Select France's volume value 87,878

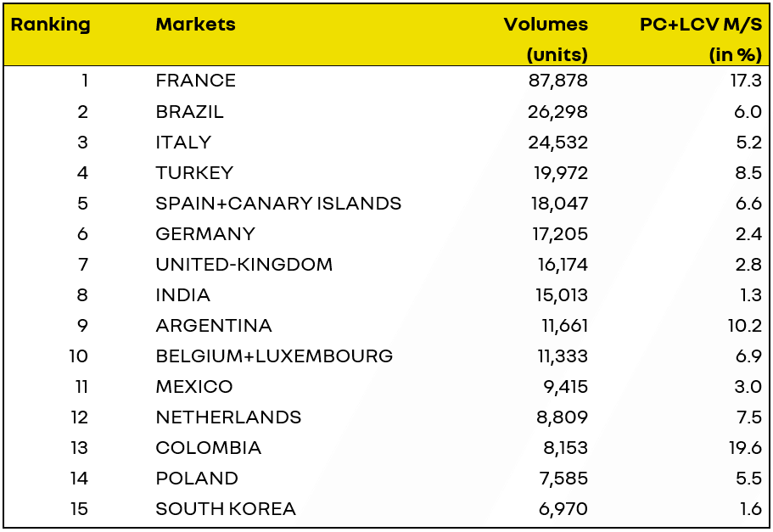coord(557,81)
